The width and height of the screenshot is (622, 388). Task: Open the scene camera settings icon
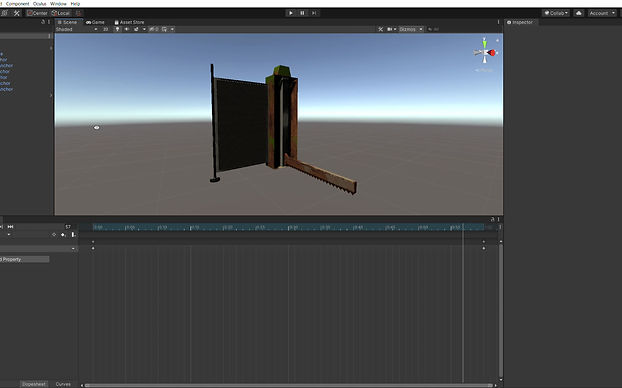[391, 29]
